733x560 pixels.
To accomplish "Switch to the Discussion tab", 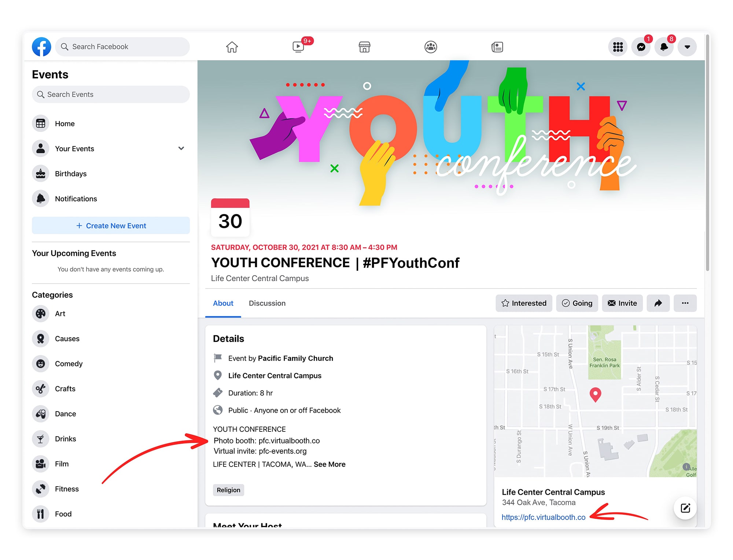I will point(267,303).
